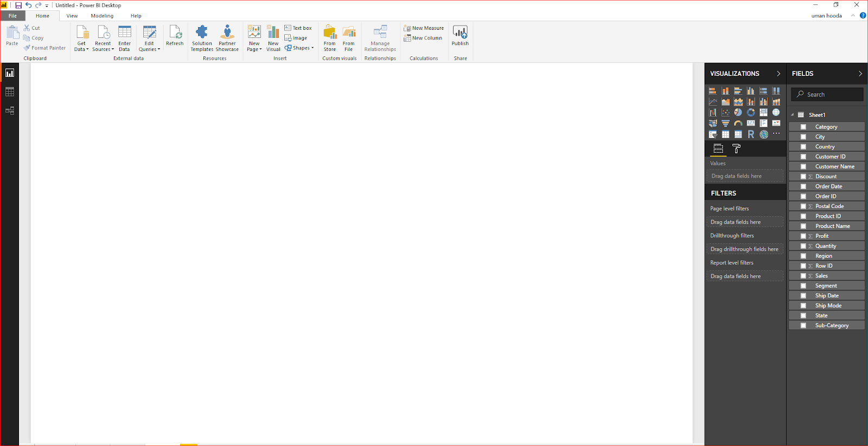Pick the Waterfall chart visualization

[713, 113]
